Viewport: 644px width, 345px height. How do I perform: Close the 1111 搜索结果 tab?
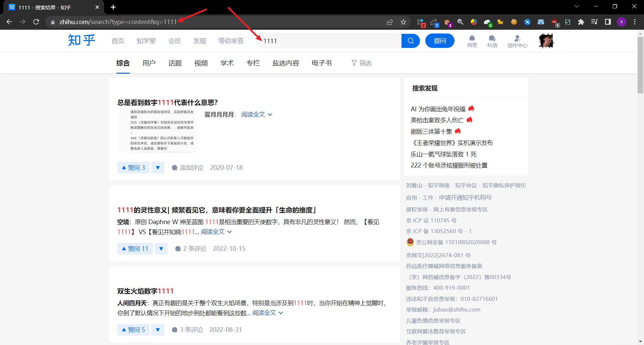97,7
